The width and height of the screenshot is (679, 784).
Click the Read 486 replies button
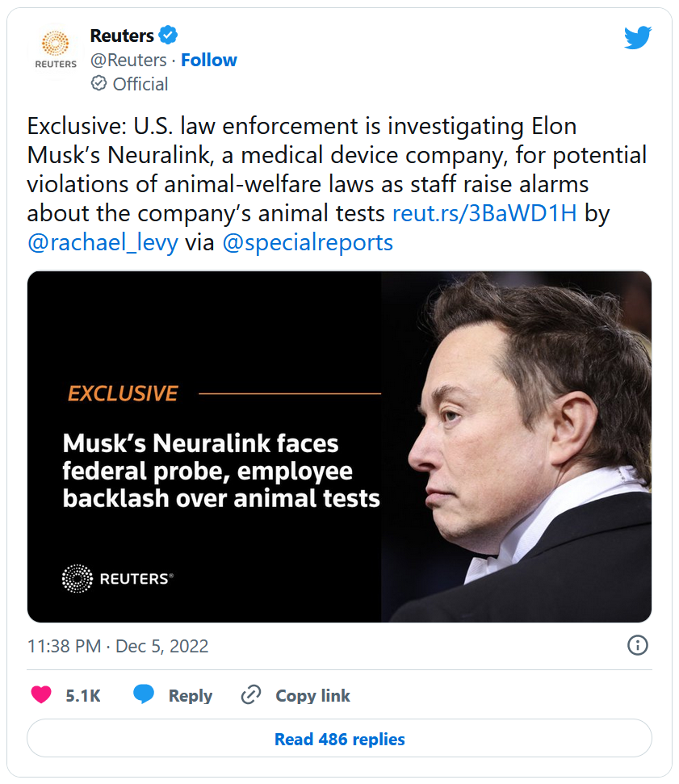(x=339, y=739)
